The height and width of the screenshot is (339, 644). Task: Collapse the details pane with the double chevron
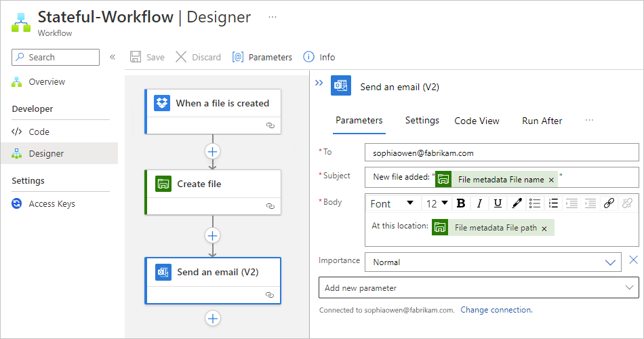[319, 83]
